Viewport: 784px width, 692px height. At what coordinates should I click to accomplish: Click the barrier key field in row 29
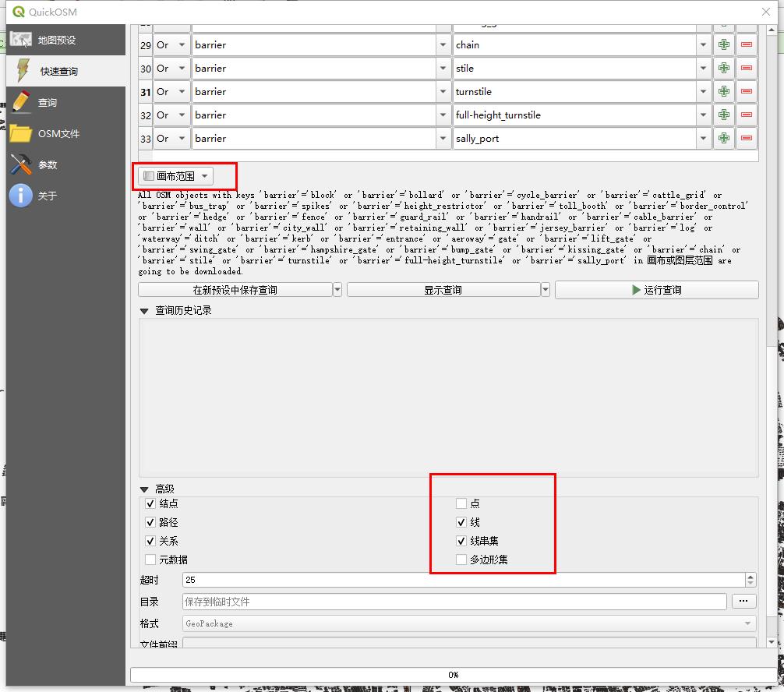314,45
